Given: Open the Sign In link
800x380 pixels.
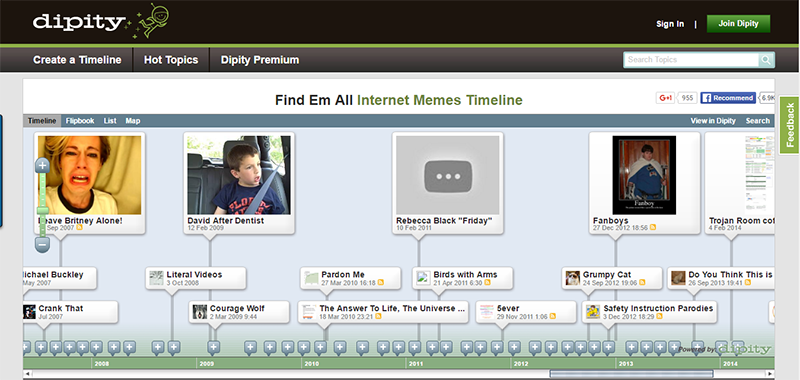Looking at the screenshot, I should pyautogui.click(x=670, y=24).
